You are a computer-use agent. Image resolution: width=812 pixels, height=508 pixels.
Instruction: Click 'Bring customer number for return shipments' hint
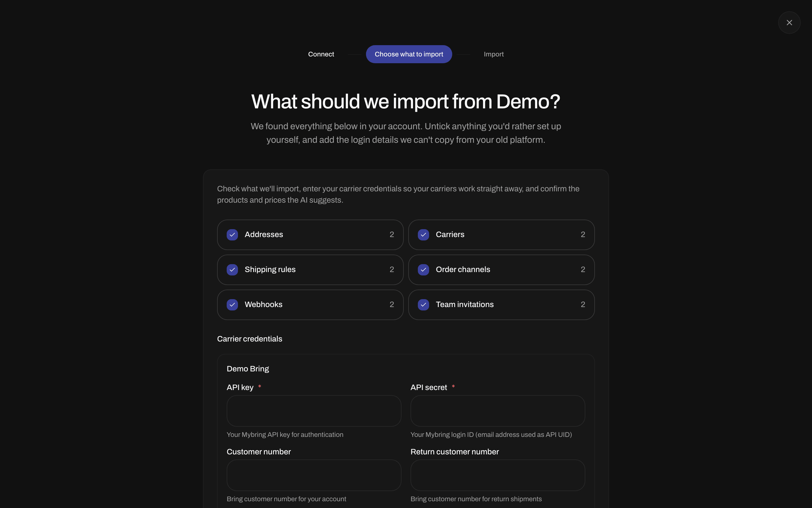(x=476, y=499)
